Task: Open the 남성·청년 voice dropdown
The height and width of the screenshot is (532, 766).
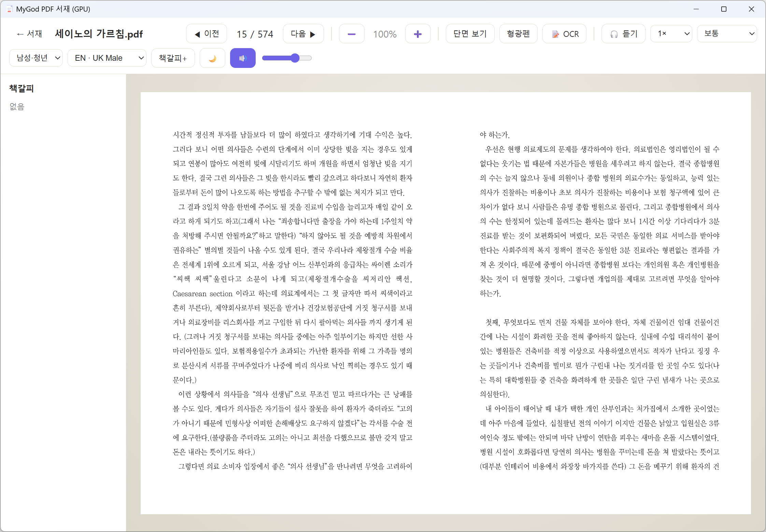Action: click(36, 58)
